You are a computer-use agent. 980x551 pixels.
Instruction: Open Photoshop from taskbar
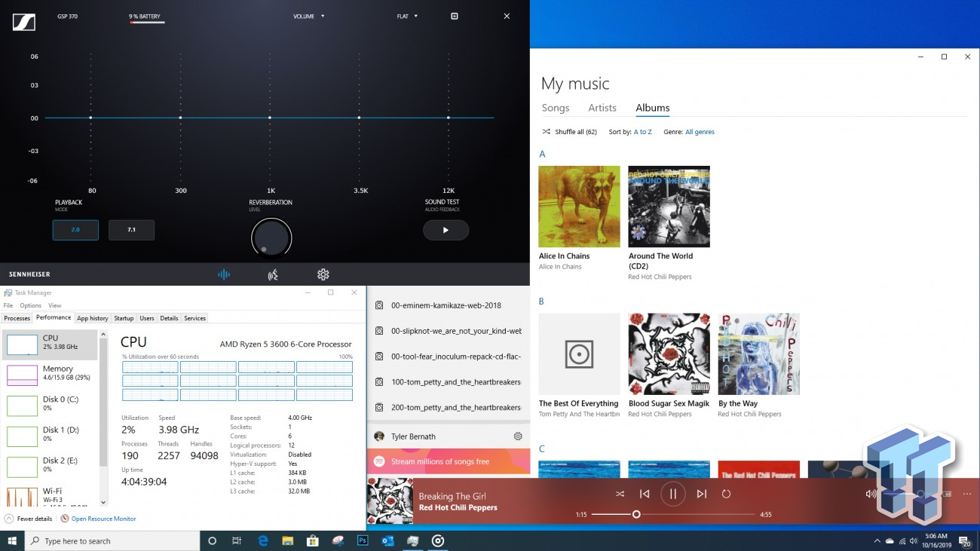[x=363, y=540]
